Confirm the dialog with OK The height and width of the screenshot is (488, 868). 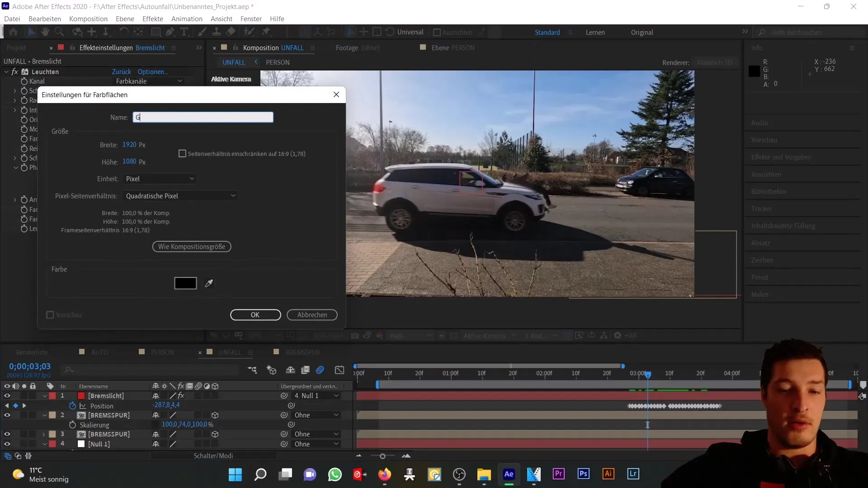(255, 315)
